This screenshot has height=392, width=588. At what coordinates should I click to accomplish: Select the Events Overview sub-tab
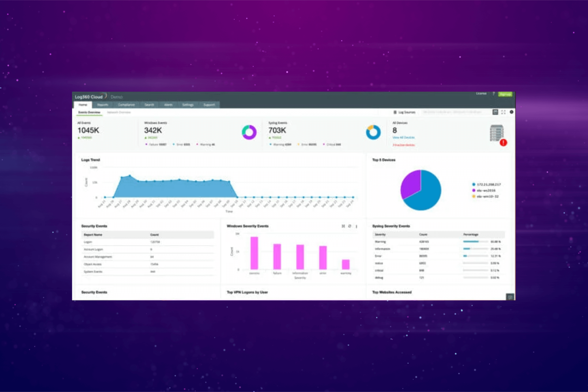click(89, 112)
